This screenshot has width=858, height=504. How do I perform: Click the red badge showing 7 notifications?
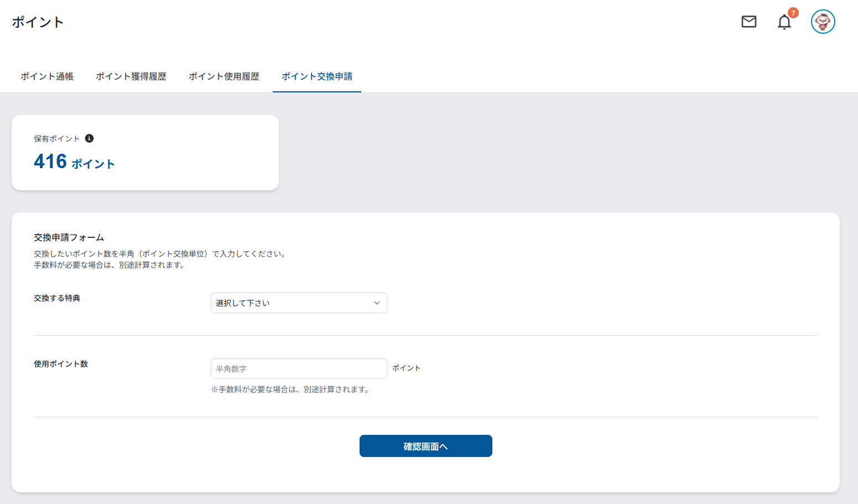coord(793,13)
